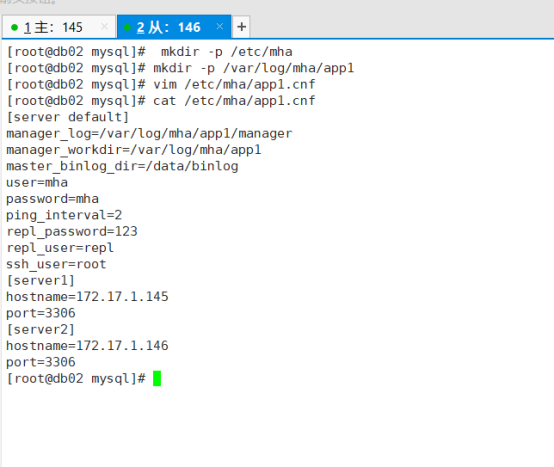
Task: Click the 'cat /etc/mha/app1.cnf' line
Action: (x=161, y=101)
